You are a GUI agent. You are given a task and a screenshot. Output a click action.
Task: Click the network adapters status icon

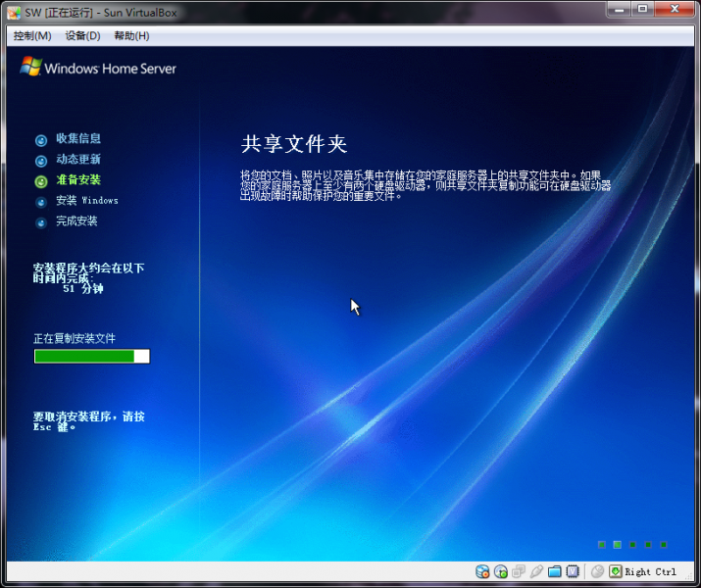(x=519, y=571)
